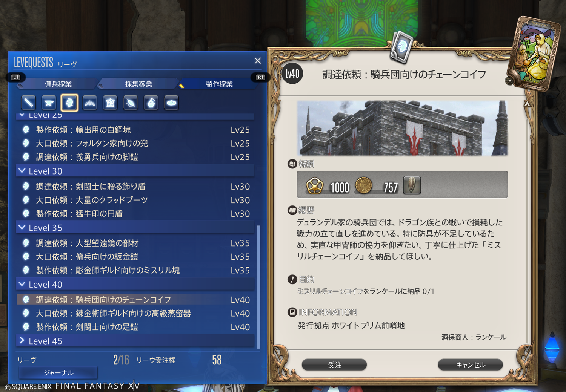The image size is (566, 392).
Task: Click the キャンセル button
Action: tap(470, 364)
